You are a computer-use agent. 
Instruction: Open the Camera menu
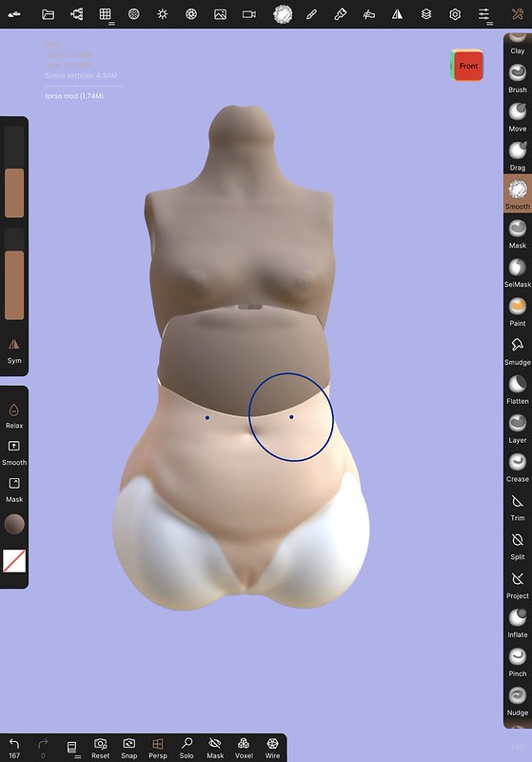[249, 14]
